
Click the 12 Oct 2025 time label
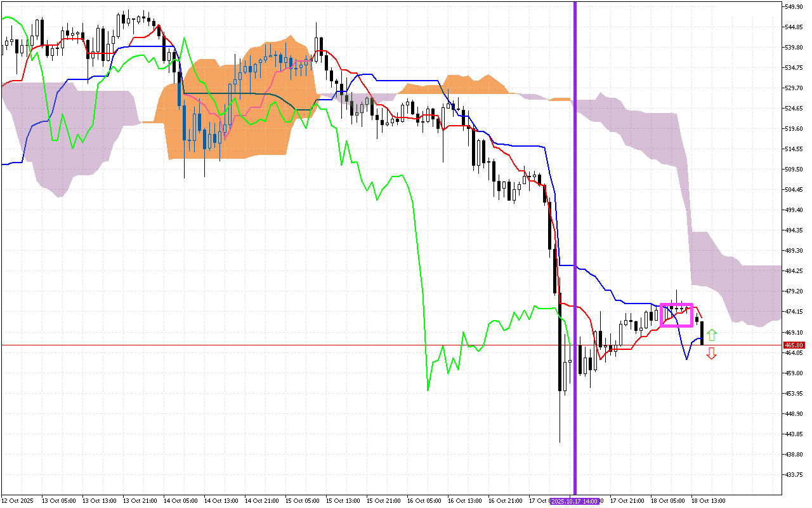18,501
